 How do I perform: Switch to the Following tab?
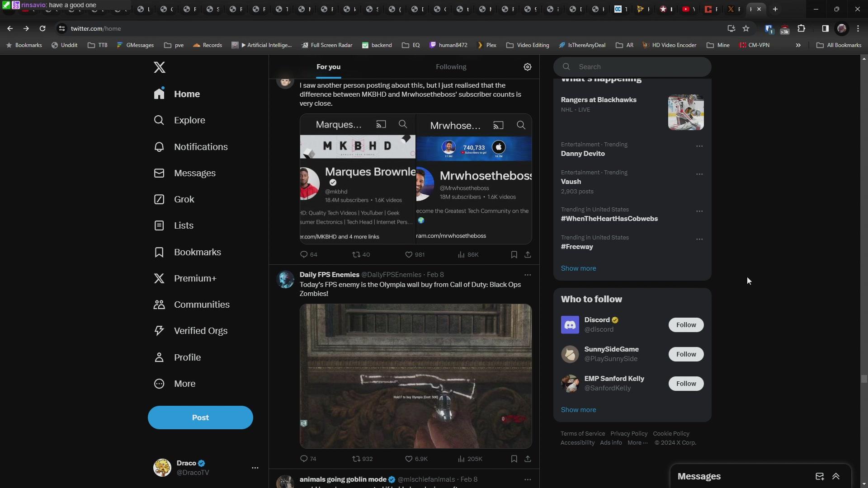coord(451,67)
